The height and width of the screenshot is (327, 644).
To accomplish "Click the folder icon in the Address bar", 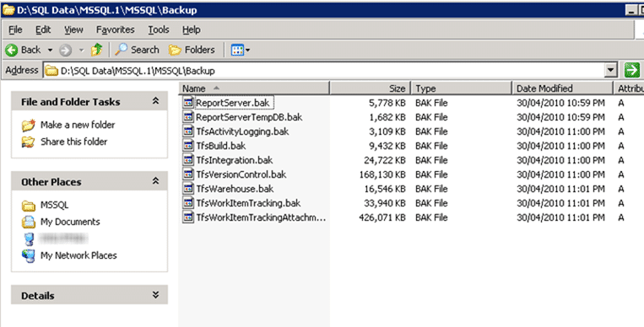I will [51, 71].
